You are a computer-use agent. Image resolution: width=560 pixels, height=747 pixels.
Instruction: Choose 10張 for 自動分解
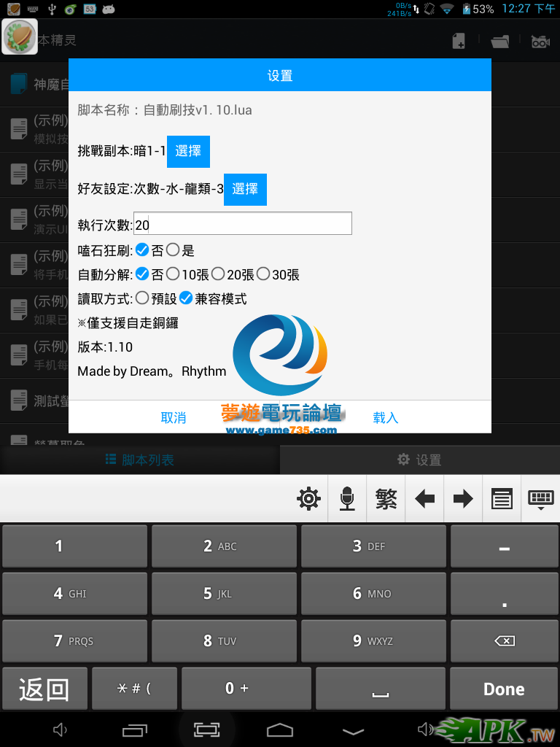tap(173, 274)
